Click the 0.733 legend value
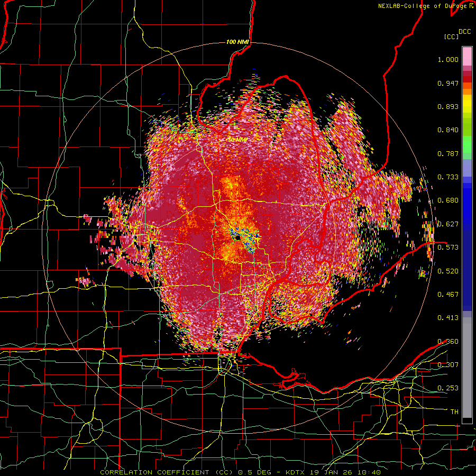This screenshot has width=476, height=476. (x=448, y=177)
